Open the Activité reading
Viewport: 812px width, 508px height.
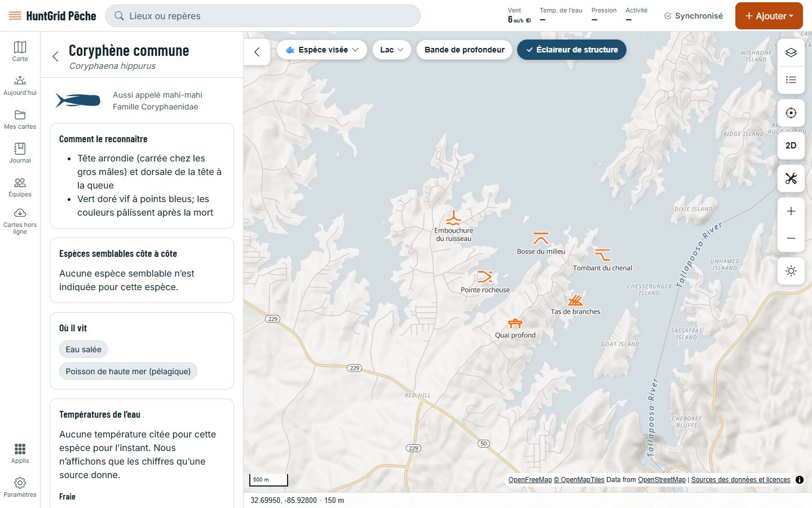pyautogui.click(x=637, y=15)
